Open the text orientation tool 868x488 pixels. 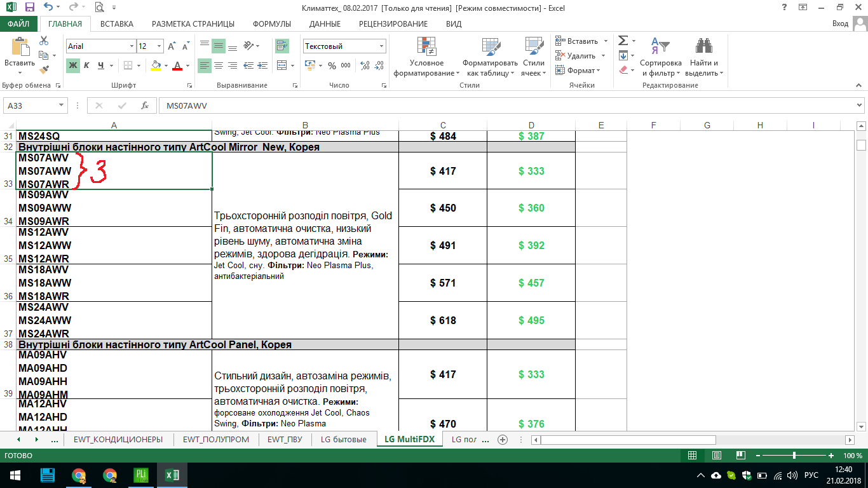tap(248, 46)
